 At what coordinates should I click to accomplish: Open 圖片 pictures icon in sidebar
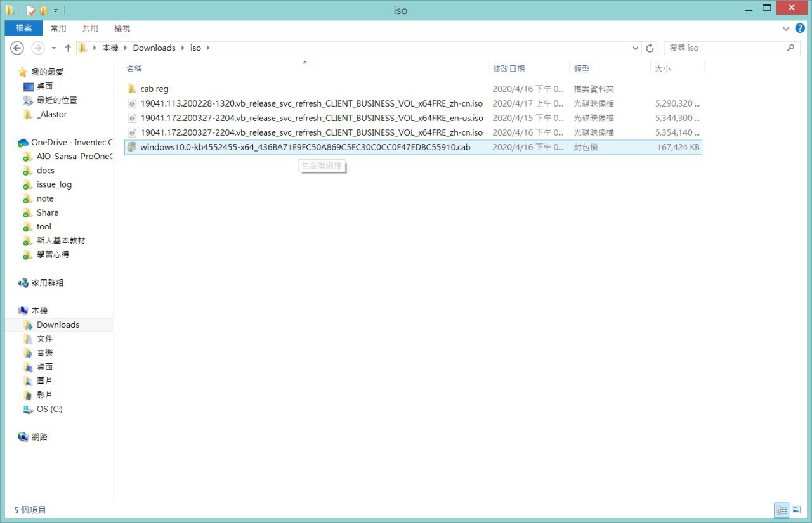tap(28, 381)
